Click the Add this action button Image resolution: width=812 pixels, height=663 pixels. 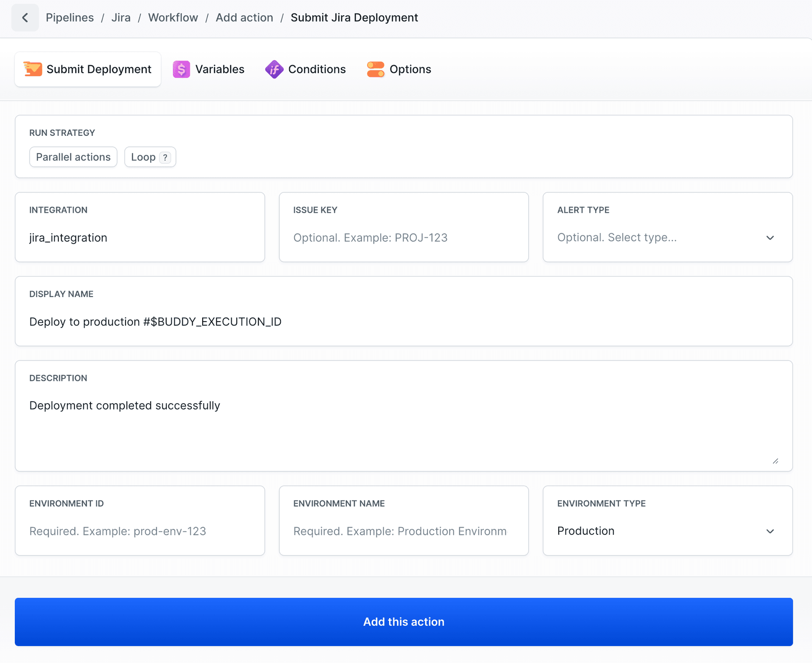coord(404,622)
